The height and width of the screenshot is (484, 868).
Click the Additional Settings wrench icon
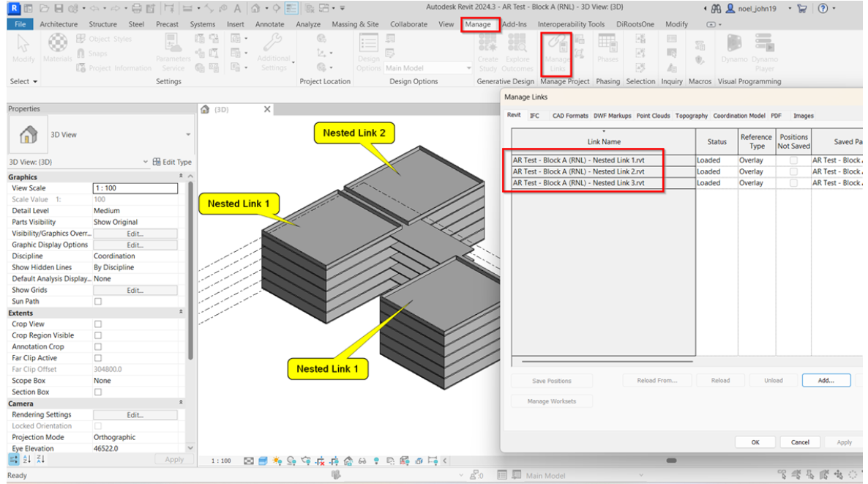tap(273, 49)
